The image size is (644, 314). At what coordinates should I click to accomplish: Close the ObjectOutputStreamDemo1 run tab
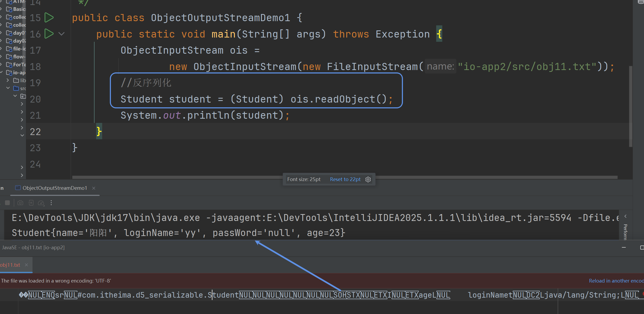click(x=94, y=188)
